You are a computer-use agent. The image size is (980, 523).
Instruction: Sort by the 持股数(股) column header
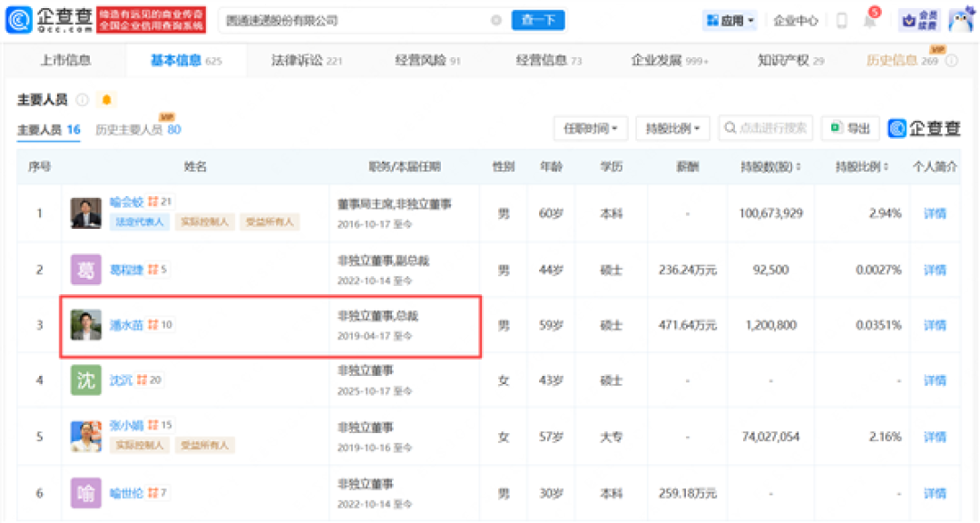(x=770, y=166)
